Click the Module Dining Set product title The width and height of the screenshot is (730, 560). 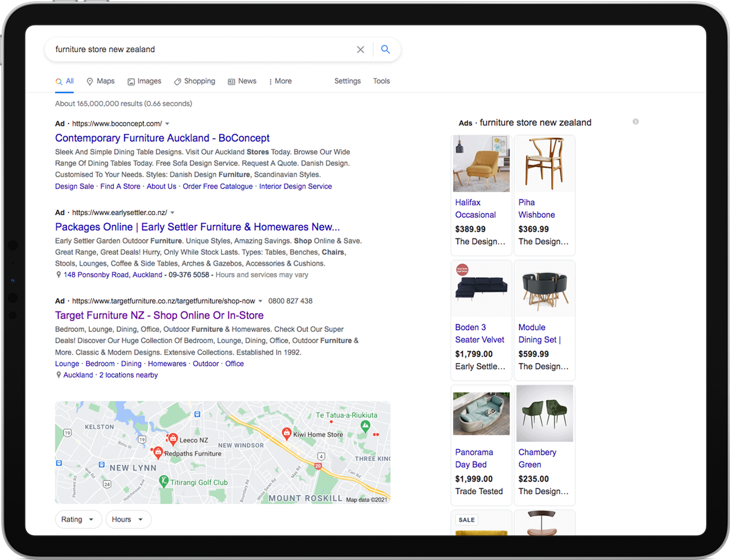coord(540,333)
